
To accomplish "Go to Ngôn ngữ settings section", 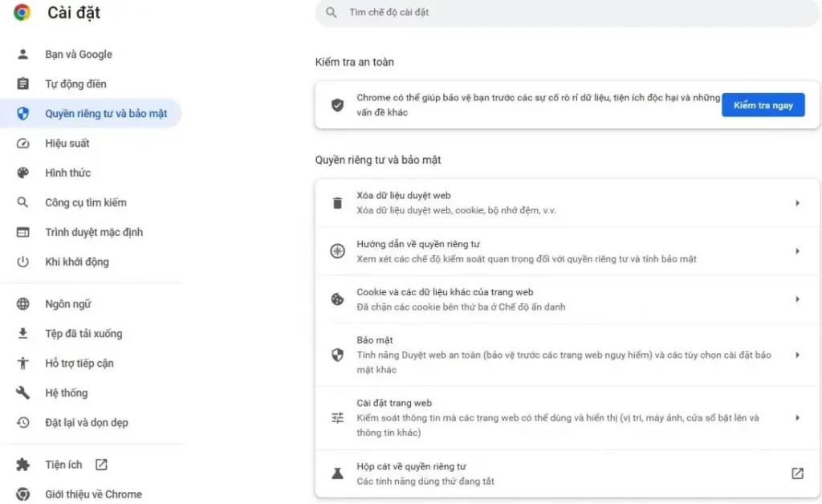I will tap(67, 304).
